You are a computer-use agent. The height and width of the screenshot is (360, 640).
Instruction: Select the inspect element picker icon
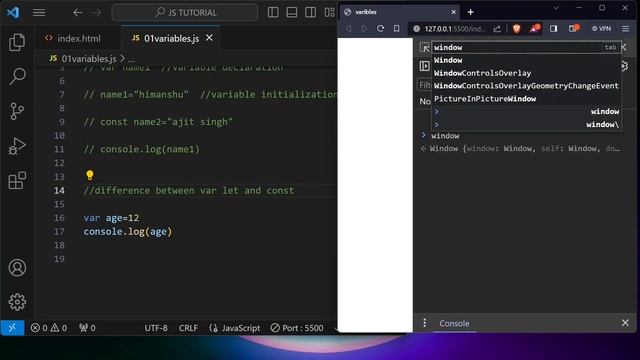424,47
